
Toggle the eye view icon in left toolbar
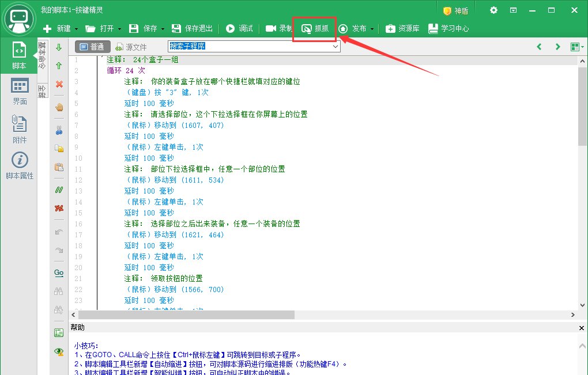(x=59, y=351)
